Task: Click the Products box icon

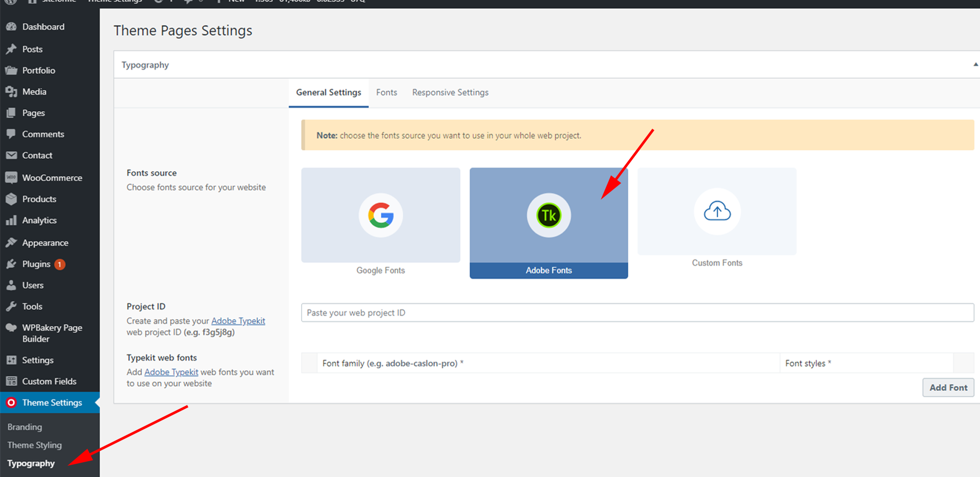Action: tap(11, 199)
